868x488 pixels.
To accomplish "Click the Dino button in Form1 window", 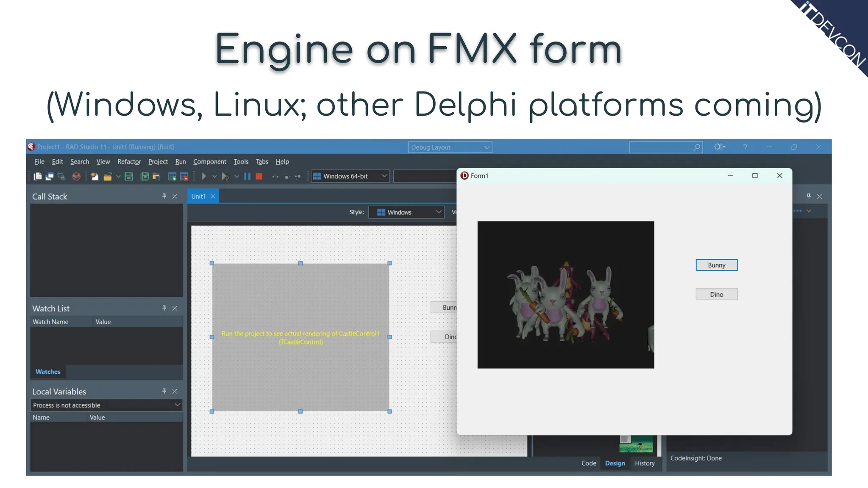I will click(717, 294).
